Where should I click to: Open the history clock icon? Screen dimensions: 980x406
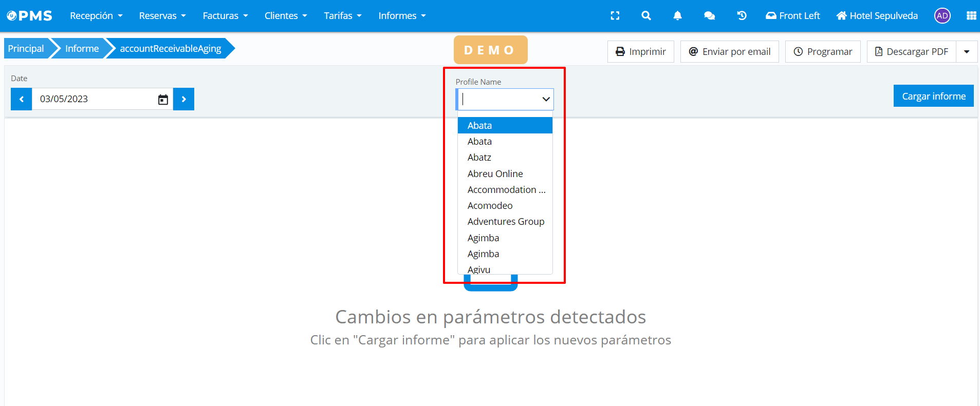click(742, 16)
